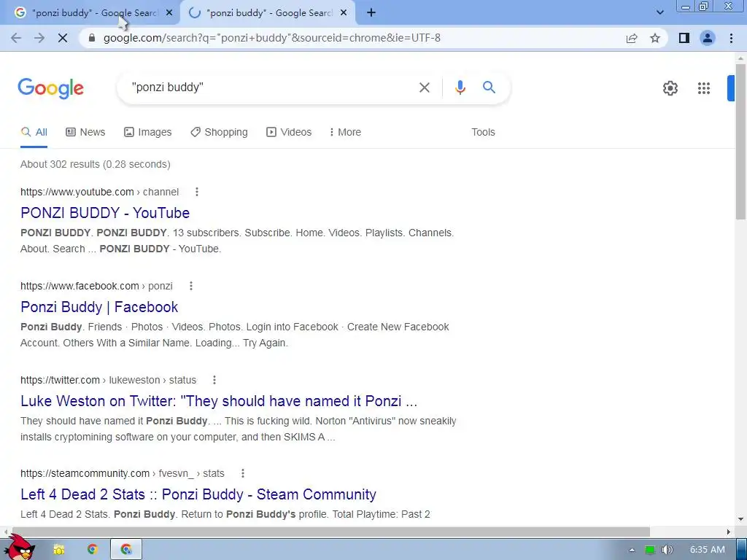Go back to the previous page
This screenshot has width=747, height=560.
pyautogui.click(x=16, y=38)
